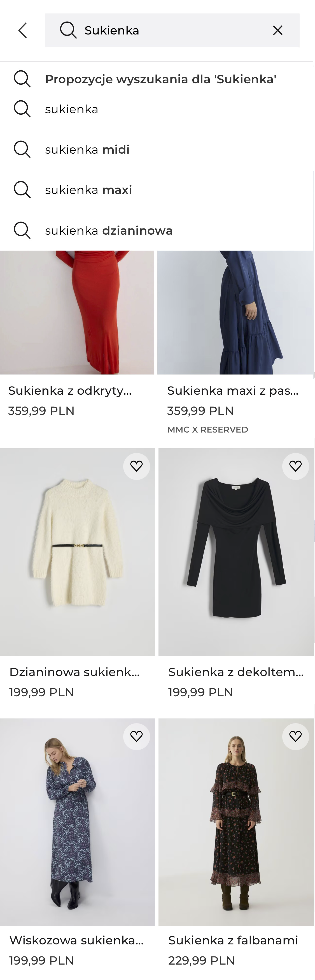Image resolution: width=315 pixels, height=980 pixels.
Task: Favorite the white knit sweater dress
Action: coord(136,466)
